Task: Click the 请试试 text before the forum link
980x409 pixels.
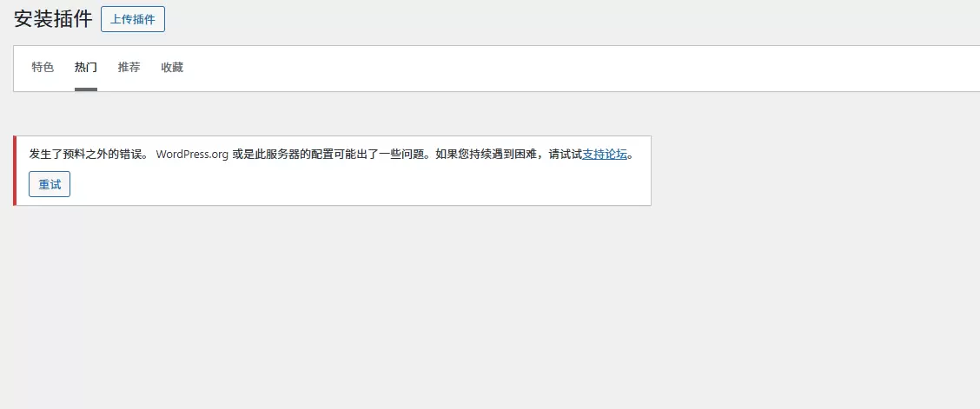Action: pyautogui.click(x=566, y=155)
